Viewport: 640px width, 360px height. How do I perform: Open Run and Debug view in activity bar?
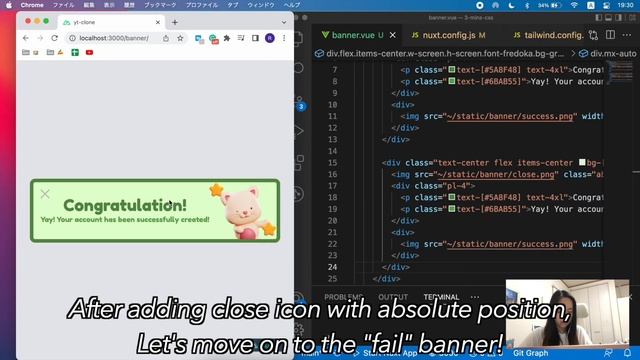tap(300, 131)
